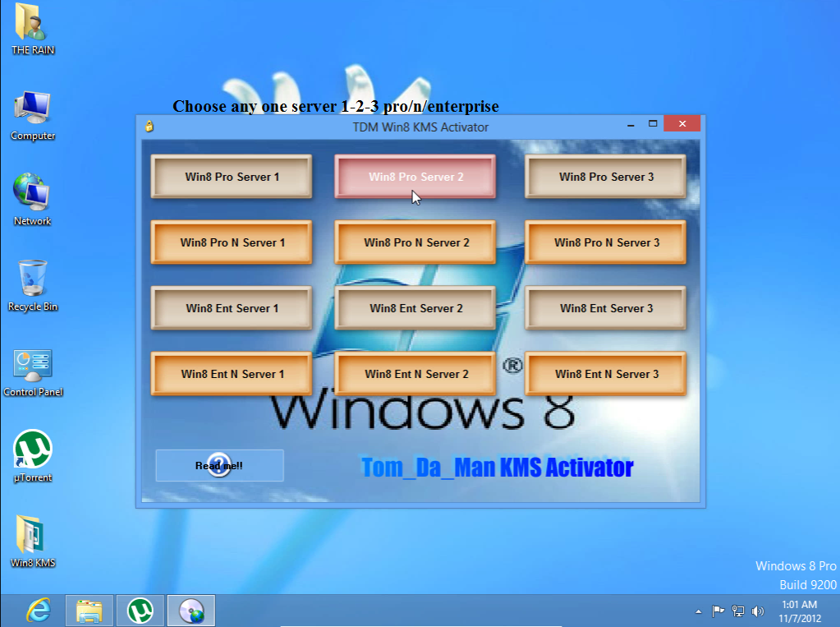Switch to µTorrent in the taskbar
This screenshot has width=840, height=627.
point(140,611)
